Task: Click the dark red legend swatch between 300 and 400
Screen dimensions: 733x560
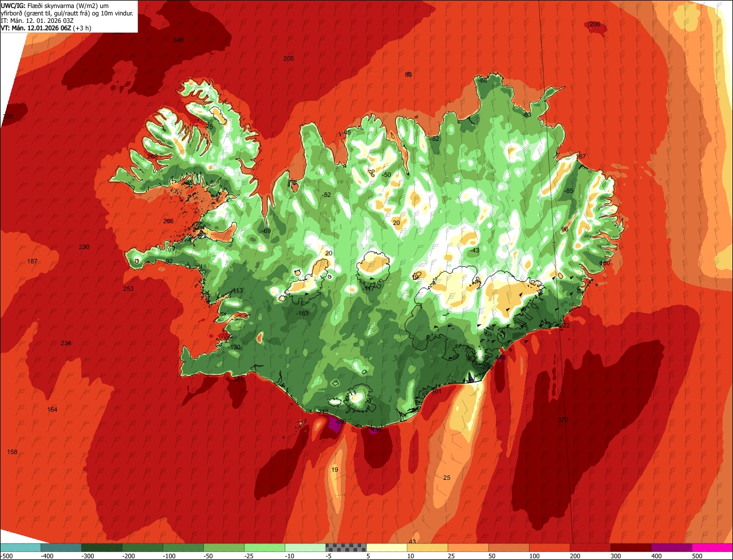Action: (630, 547)
